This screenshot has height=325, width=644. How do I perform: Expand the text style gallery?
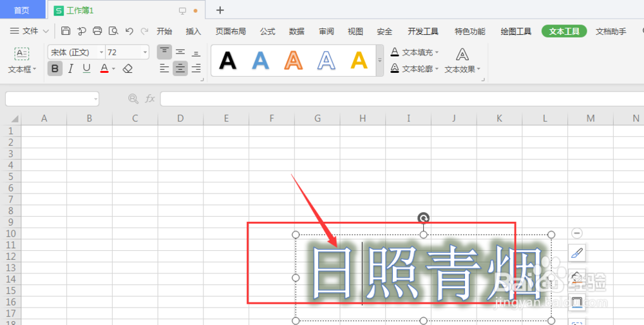tap(380, 61)
